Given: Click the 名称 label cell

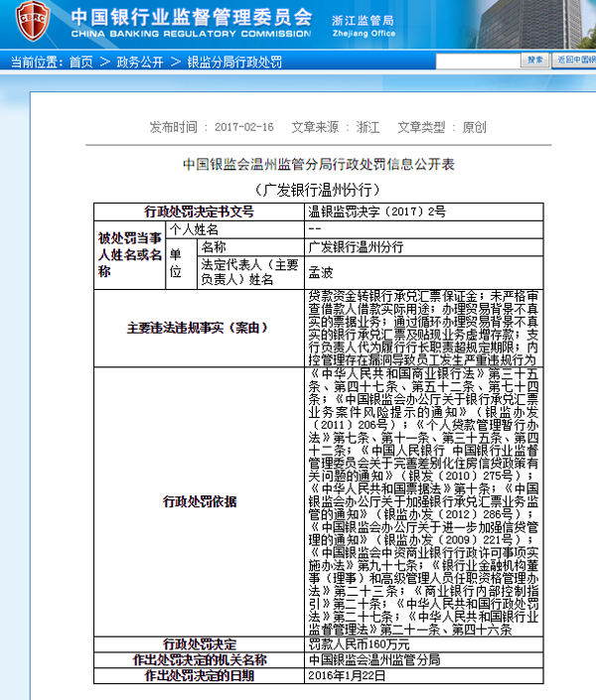Looking at the screenshot, I should click(x=250, y=247).
